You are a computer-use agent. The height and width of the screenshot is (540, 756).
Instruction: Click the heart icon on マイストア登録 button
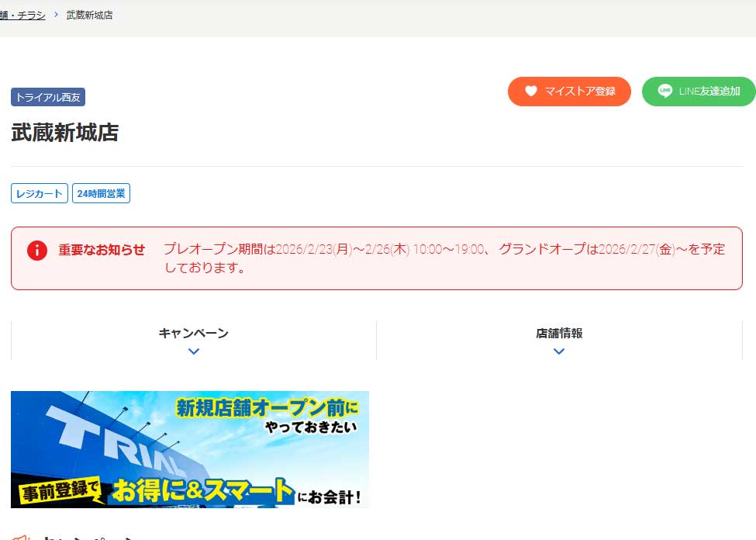pyautogui.click(x=531, y=91)
